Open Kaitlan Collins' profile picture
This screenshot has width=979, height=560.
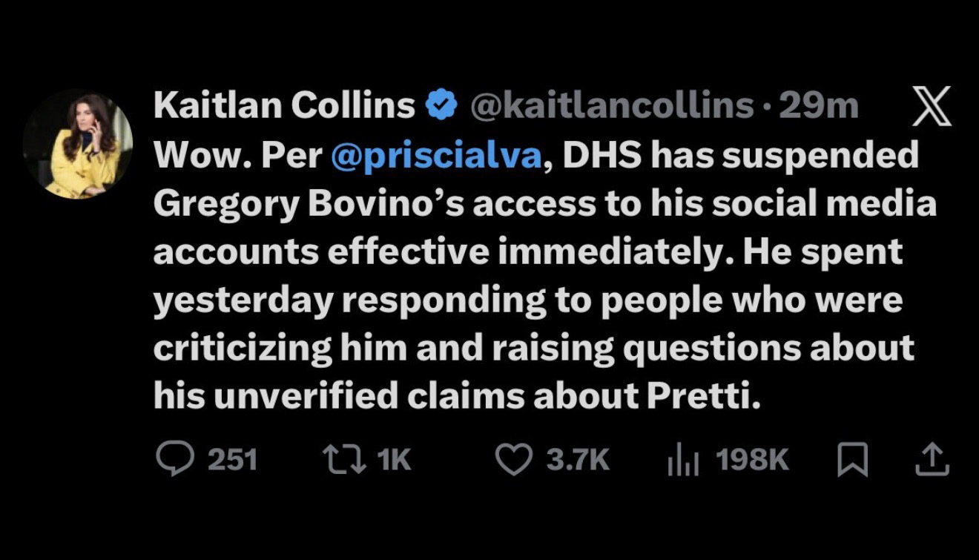tap(77, 144)
